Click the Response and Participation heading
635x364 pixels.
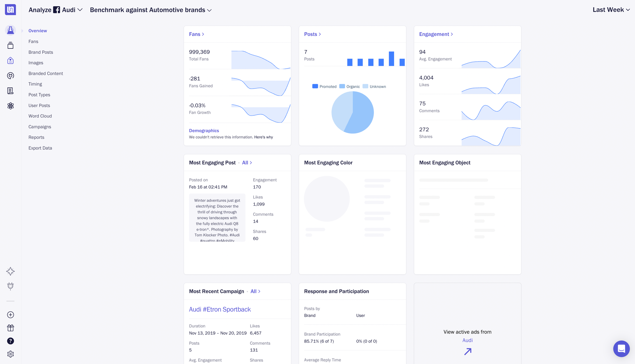tap(336, 291)
